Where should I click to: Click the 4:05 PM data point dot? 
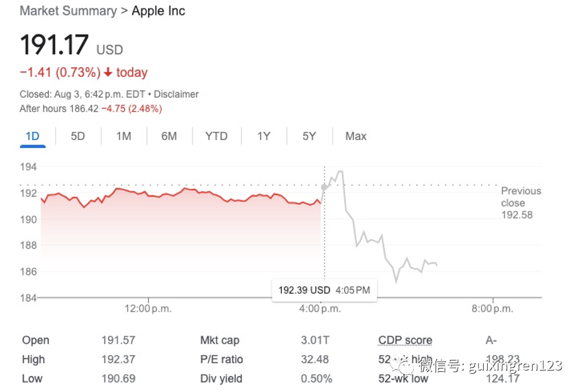(x=325, y=188)
